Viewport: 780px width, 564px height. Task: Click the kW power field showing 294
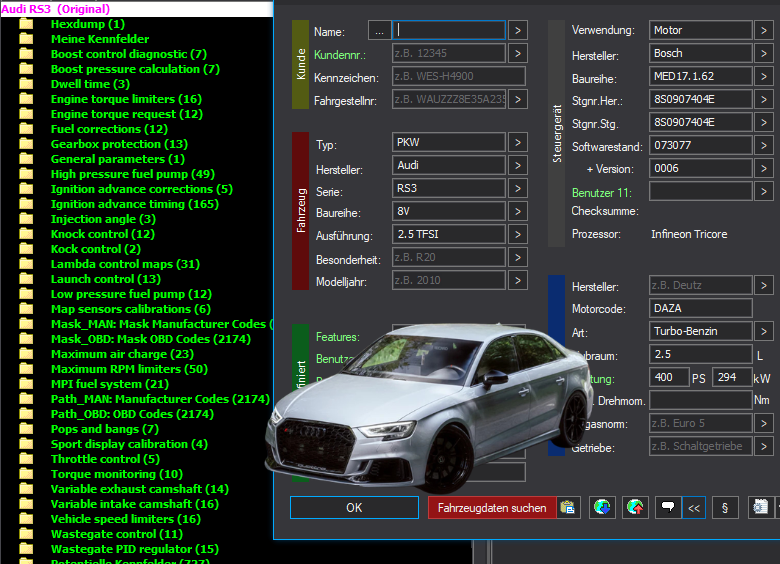pyautogui.click(x=732, y=377)
